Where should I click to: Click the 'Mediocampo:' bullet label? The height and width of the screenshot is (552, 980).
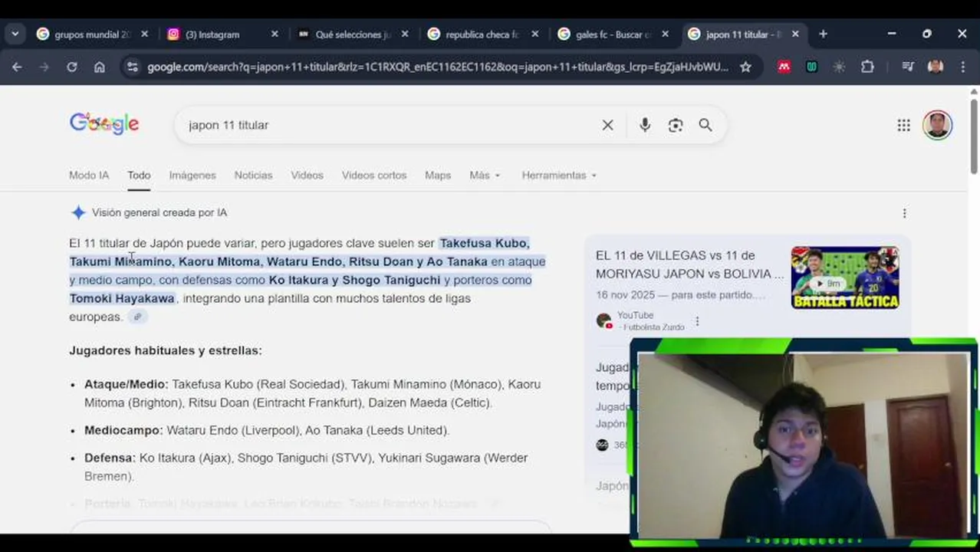pyautogui.click(x=123, y=430)
